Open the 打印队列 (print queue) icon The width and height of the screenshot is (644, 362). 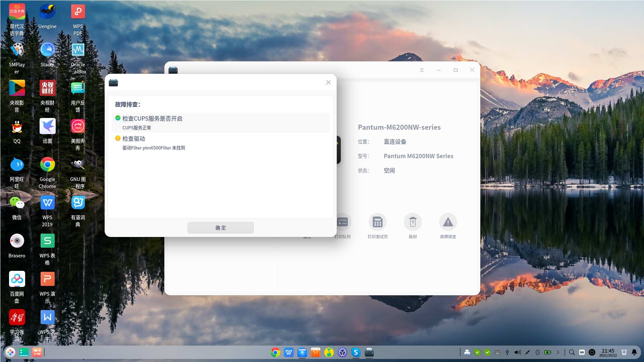pyautogui.click(x=343, y=222)
